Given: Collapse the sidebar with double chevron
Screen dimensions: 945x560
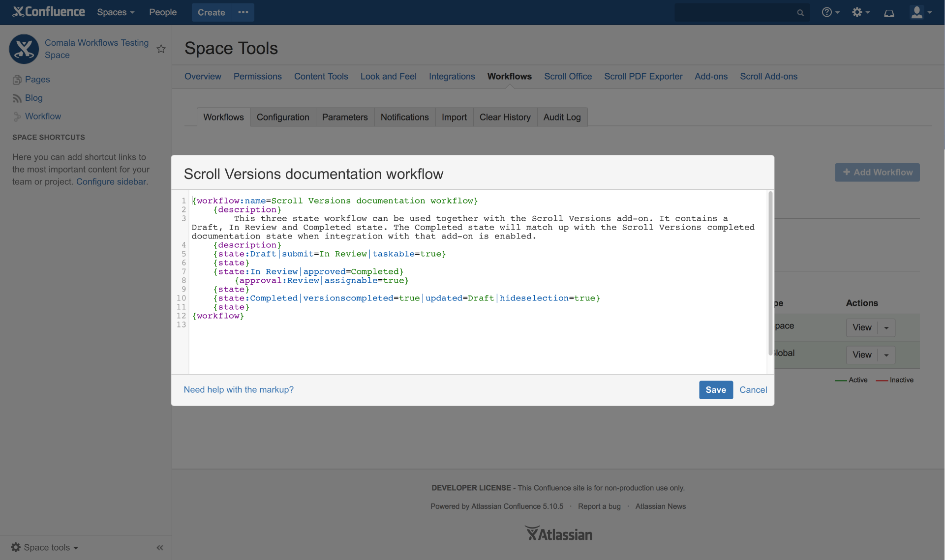Looking at the screenshot, I should click(x=160, y=547).
